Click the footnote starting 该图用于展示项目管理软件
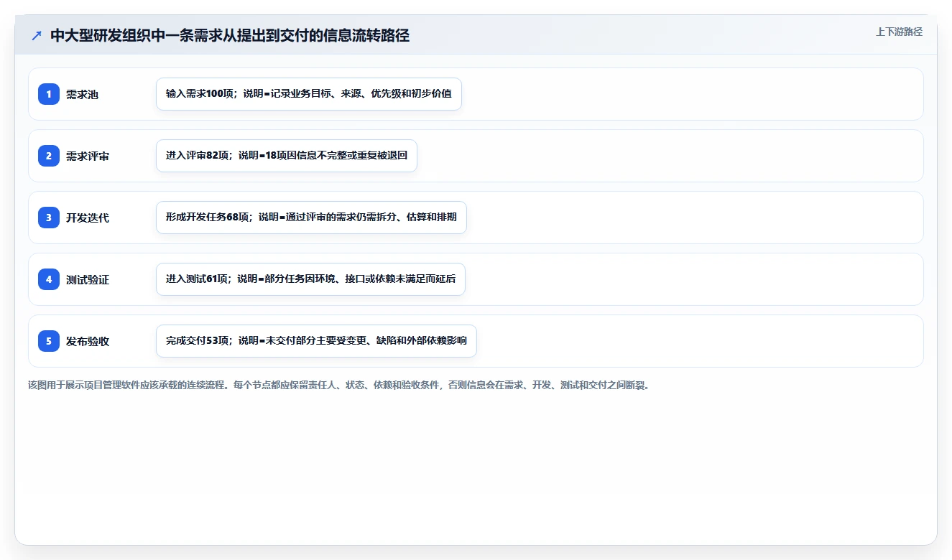Viewport: 952px width, 560px height. coord(339,386)
